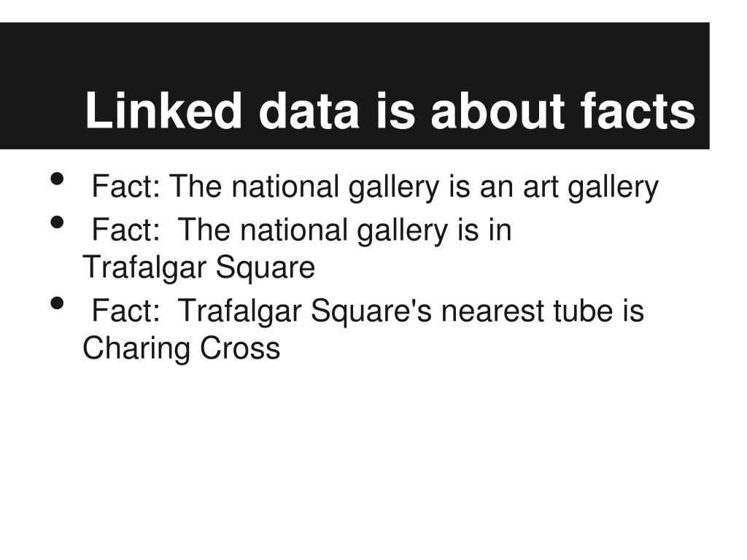Click "Charing Cross" text
This screenshot has height=560, width=747.
point(182,348)
